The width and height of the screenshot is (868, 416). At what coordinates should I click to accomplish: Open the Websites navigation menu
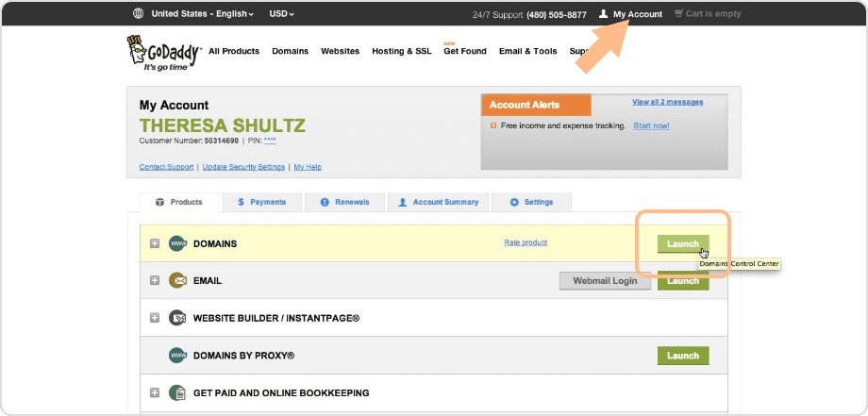point(340,51)
